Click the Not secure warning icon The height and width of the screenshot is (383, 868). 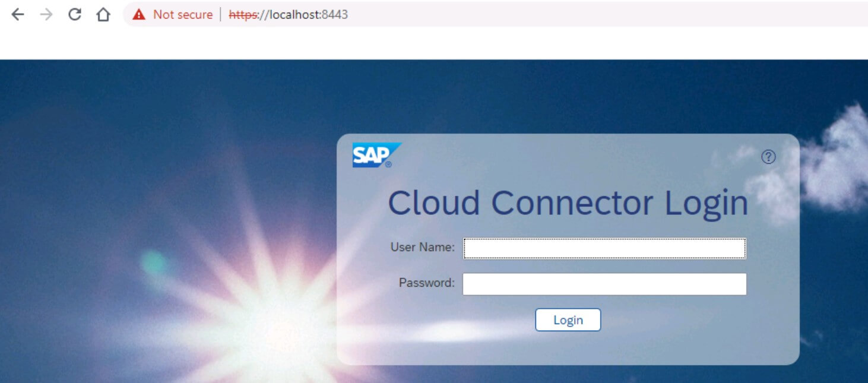tap(139, 15)
